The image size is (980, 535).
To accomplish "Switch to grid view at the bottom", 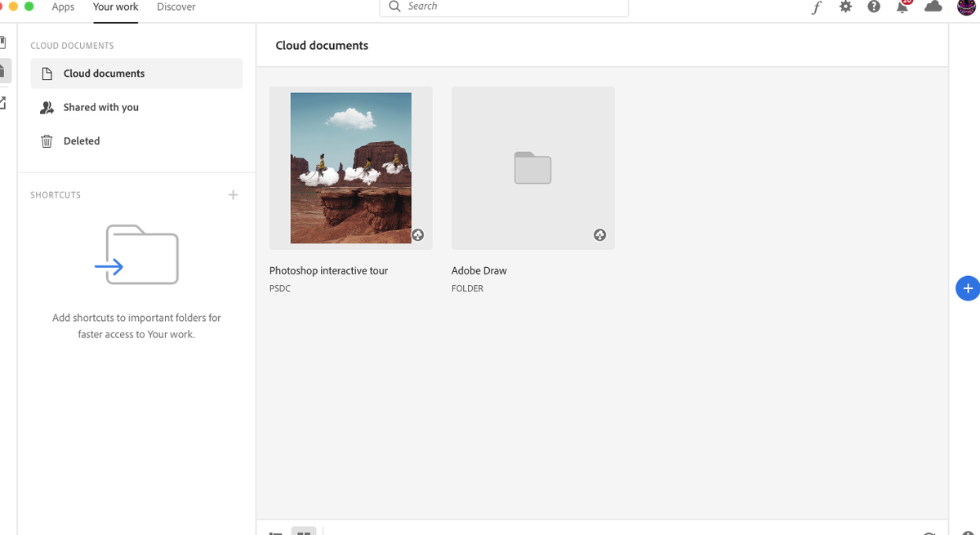I will click(x=304, y=532).
